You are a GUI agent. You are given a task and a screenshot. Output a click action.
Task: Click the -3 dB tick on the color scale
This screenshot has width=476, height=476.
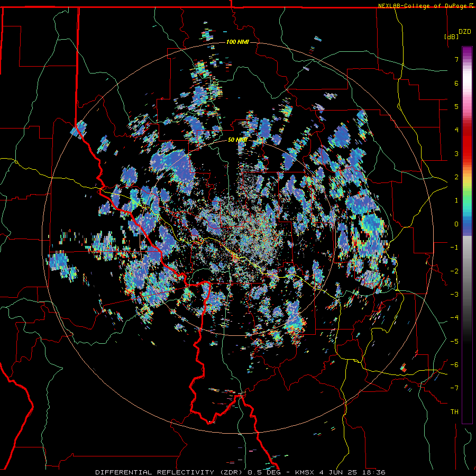tap(454, 295)
